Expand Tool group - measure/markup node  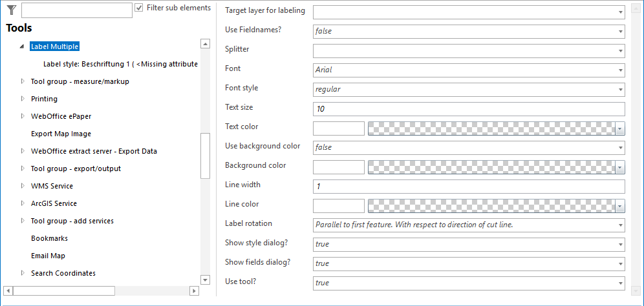(x=23, y=81)
